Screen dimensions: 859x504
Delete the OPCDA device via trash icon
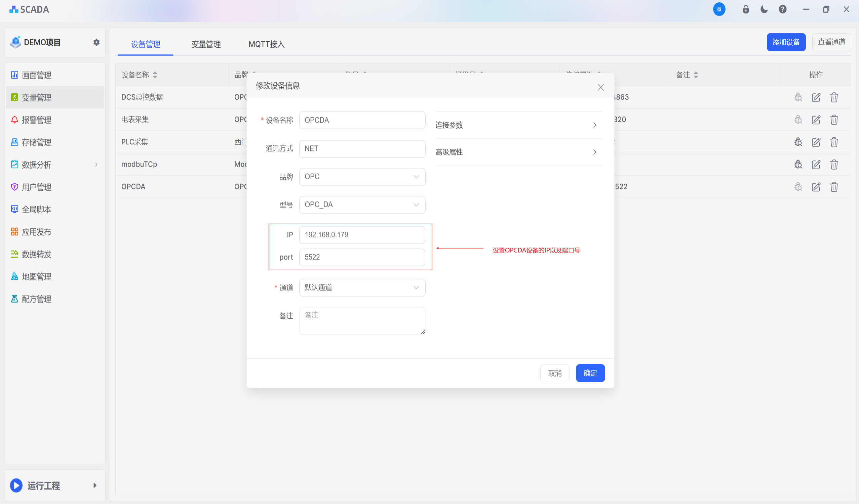coord(834,187)
